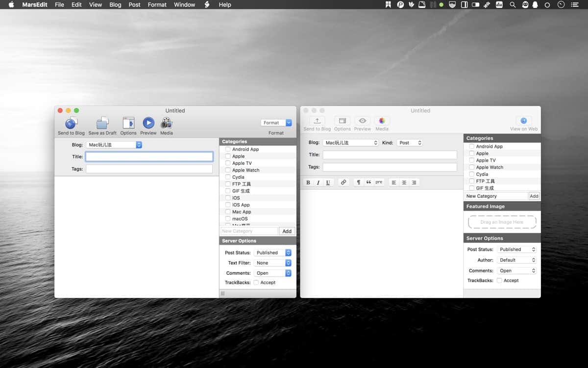
Task: Open the Author dropdown showing Default
Action: click(x=517, y=260)
